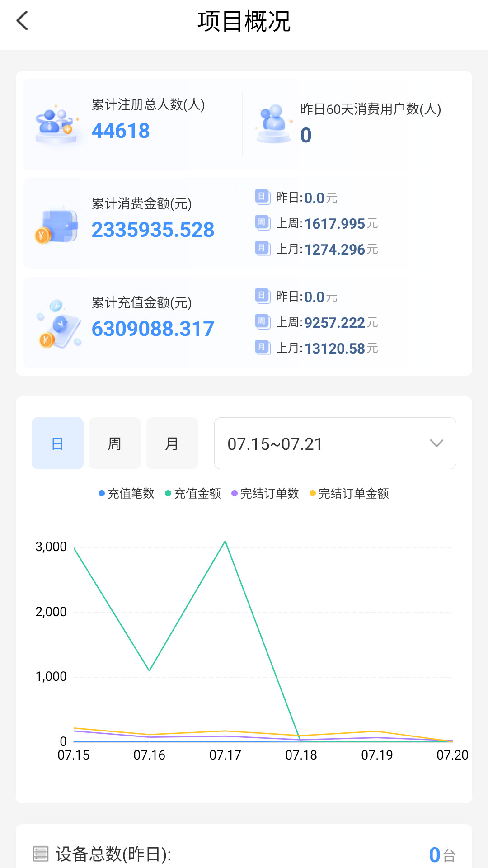Switch chart to 日 view

click(x=57, y=443)
